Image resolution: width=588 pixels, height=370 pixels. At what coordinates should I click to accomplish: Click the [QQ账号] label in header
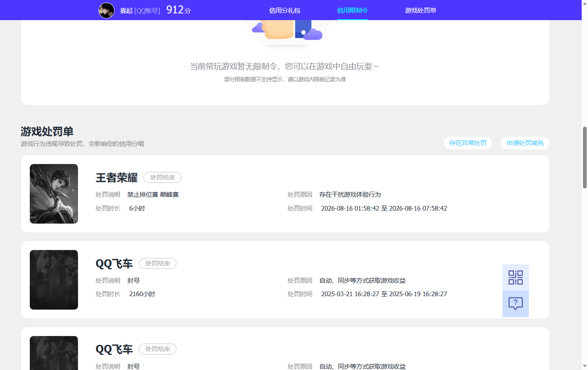147,11
